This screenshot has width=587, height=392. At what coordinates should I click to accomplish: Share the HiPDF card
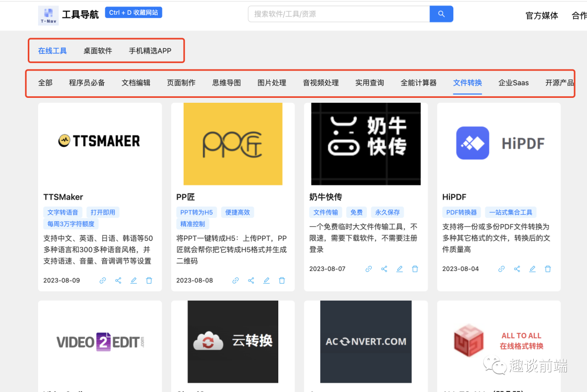point(517,269)
